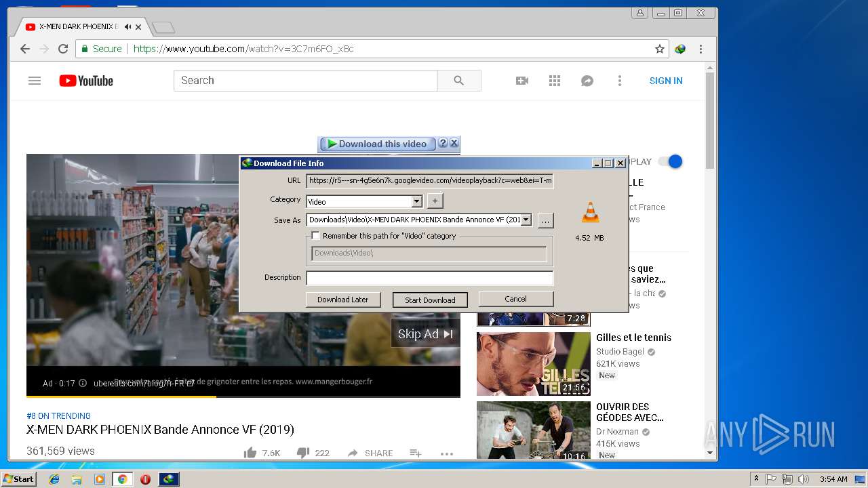Click Gilles et le tennis title
Image resolution: width=868 pixels, height=488 pixels.
(633, 338)
